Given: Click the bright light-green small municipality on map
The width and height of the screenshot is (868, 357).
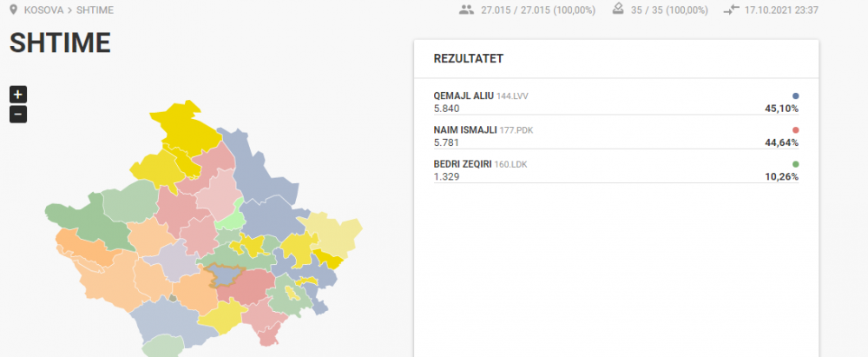Looking at the screenshot, I should 231,217.
